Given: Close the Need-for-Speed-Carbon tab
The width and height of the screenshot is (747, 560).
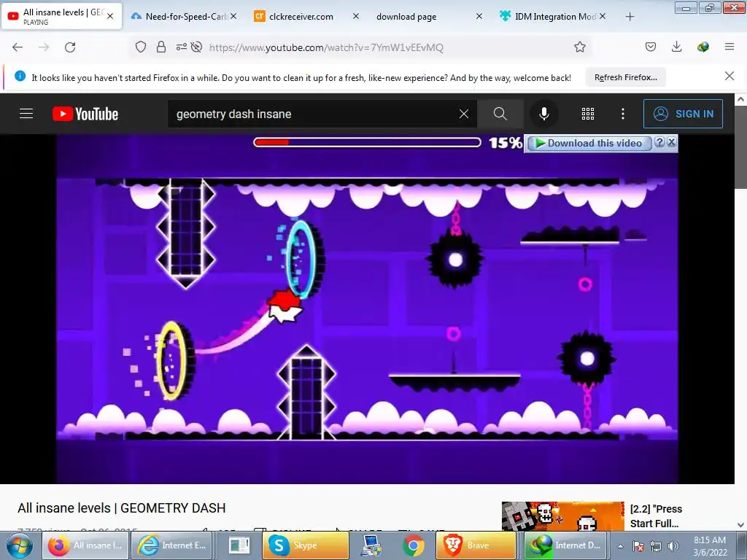Looking at the screenshot, I should pyautogui.click(x=233, y=16).
